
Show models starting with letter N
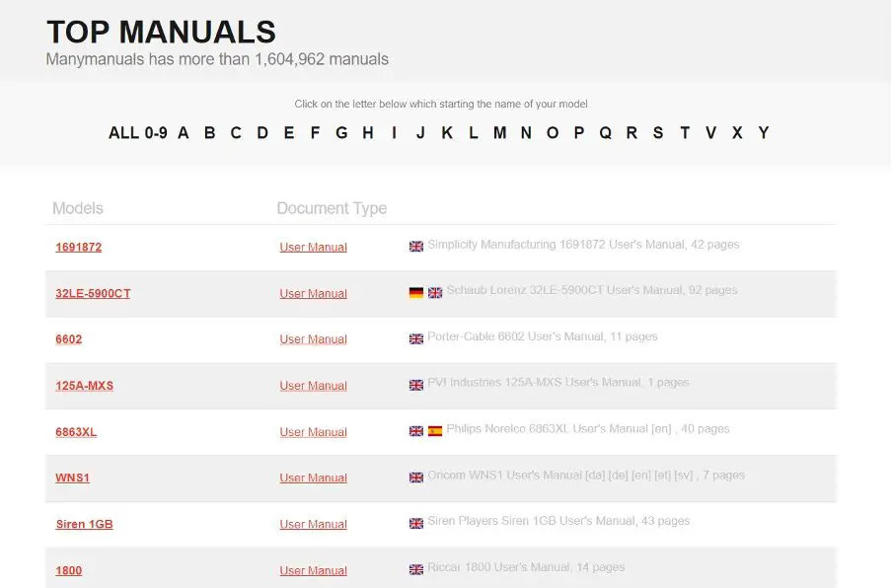pyautogui.click(x=526, y=133)
